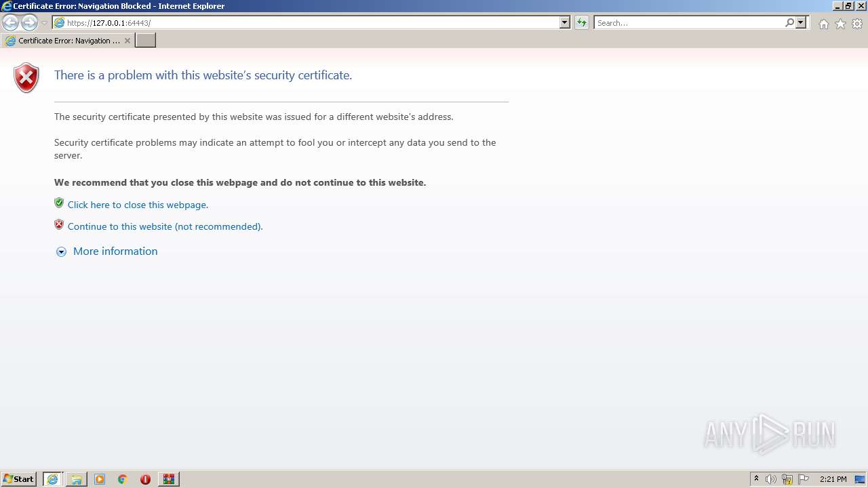Image resolution: width=868 pixels, height=488 pixels.
Task: Open the recent pages dropdown arrow
Action: tap(44, 23)
